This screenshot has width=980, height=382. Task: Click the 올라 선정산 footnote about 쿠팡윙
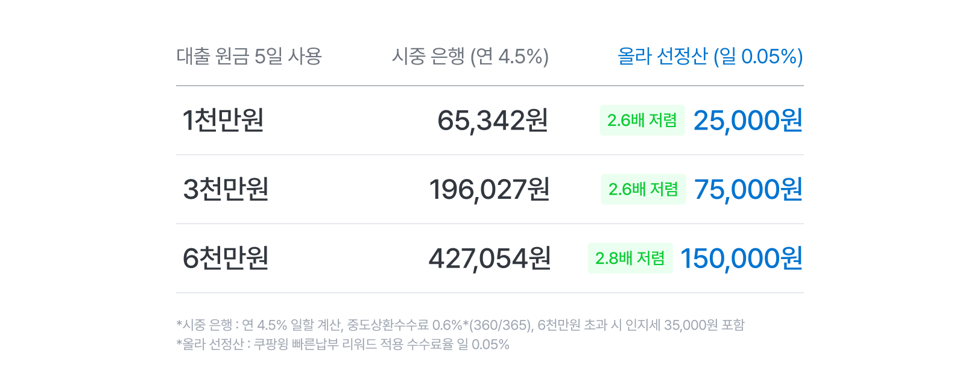[x=343, y=344]
